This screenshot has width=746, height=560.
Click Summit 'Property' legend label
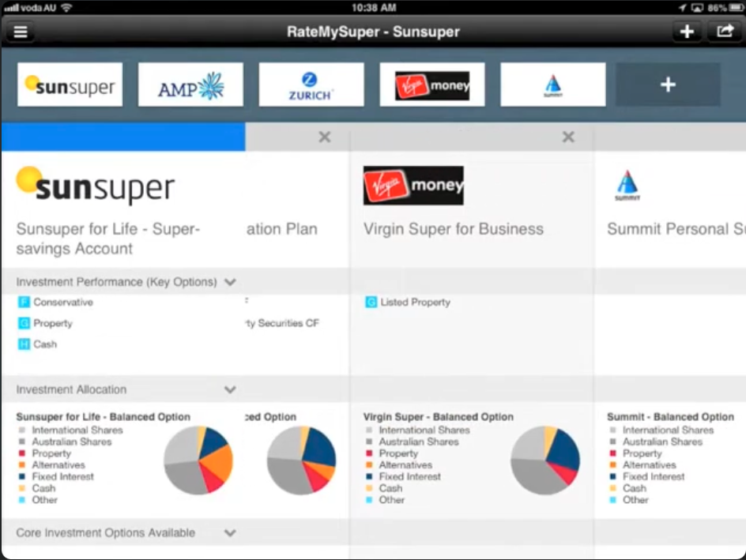coord(642,453)
